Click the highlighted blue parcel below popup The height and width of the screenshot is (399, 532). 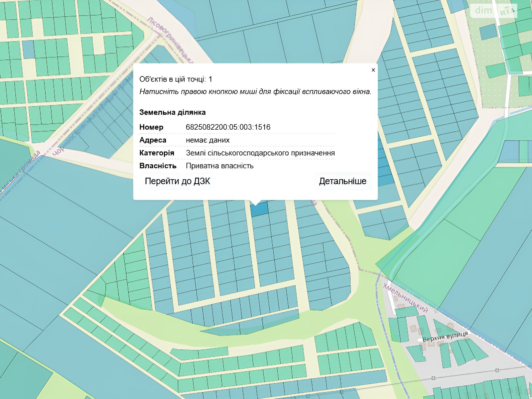(x=259, y=209)
